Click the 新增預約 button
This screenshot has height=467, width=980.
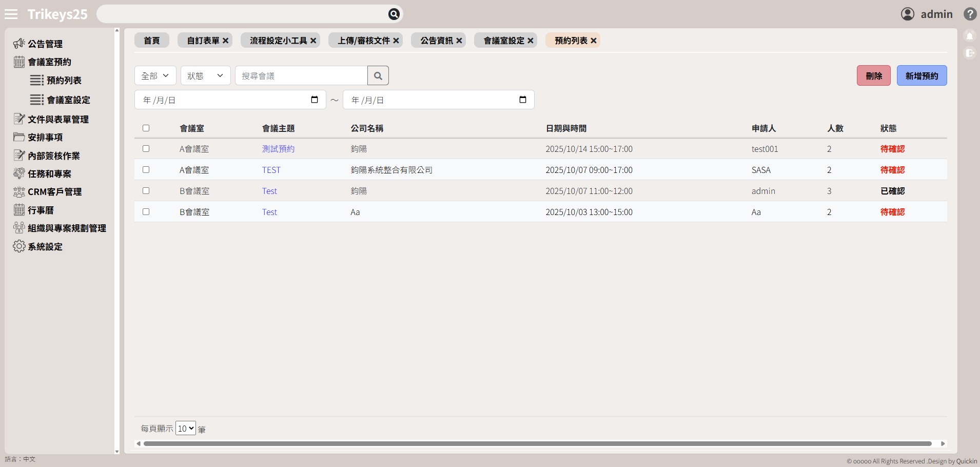(x=922, y=76)
